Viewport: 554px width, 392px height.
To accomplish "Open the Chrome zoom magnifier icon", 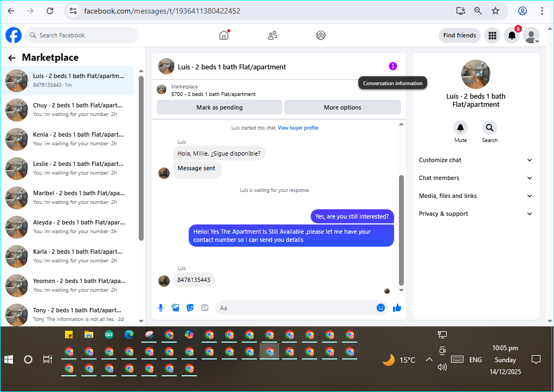I will [478, 11].
